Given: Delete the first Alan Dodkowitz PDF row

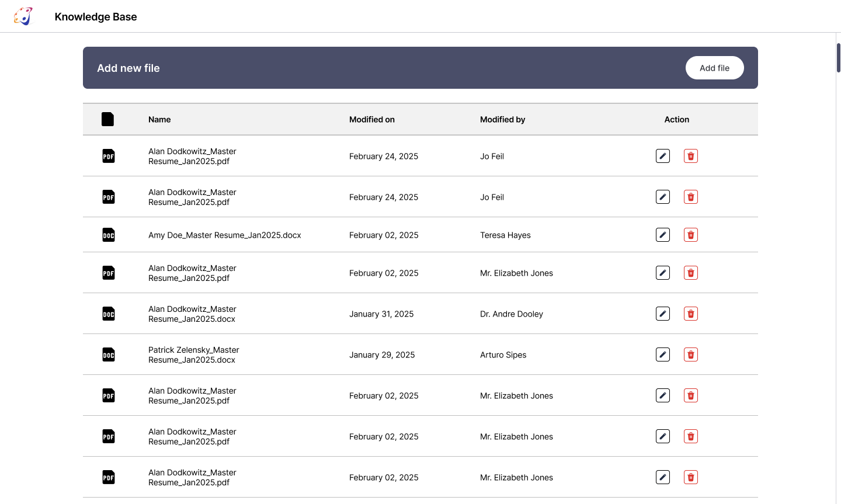Looking at the screenshot, I should (x=691, y=156).
